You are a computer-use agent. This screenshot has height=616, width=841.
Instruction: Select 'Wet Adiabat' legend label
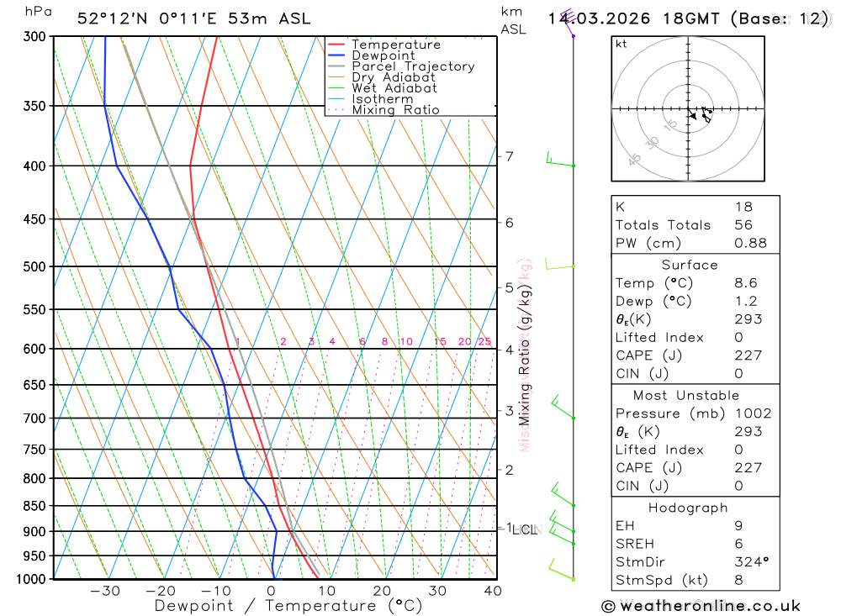[x=394, y=88]
